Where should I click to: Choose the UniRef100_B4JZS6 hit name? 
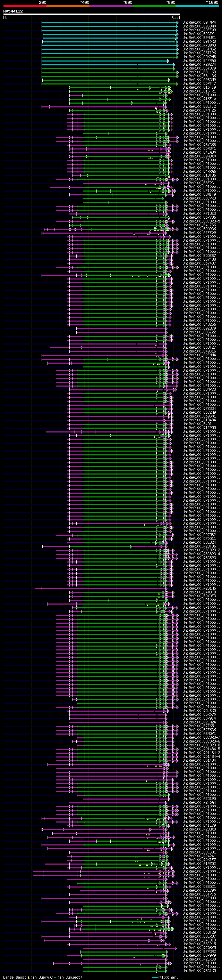[x=199, y=225]
